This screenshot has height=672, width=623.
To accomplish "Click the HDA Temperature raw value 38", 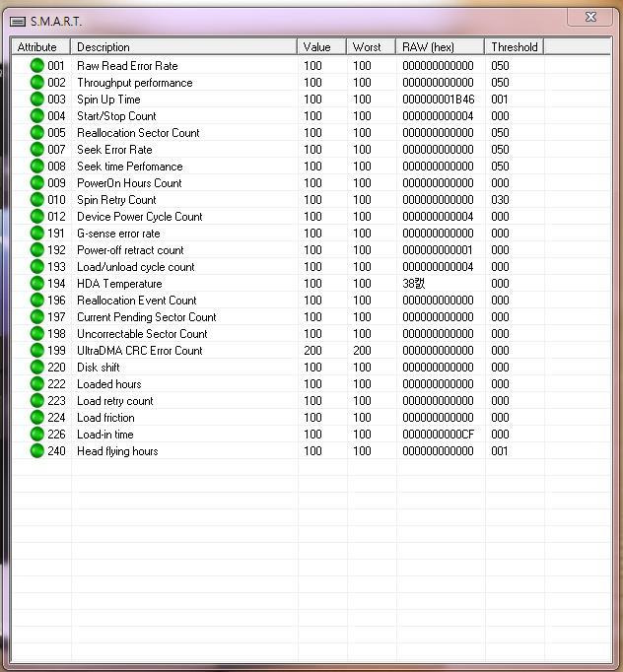I will 414,283.
